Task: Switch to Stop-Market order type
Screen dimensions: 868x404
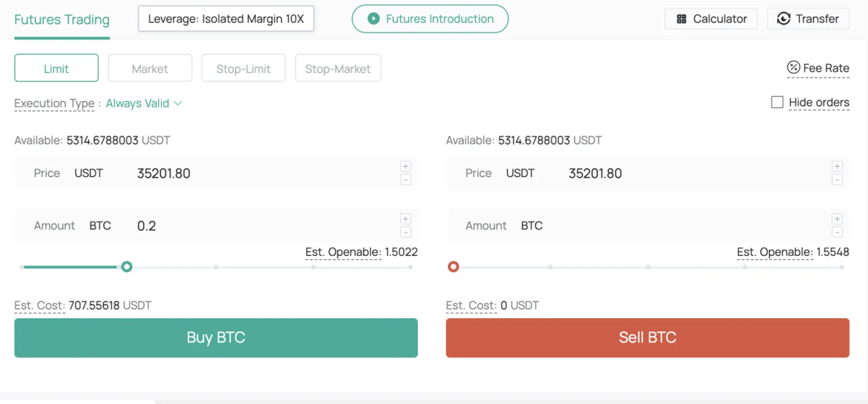Action: pyautogui.click(x=337, y=68)
